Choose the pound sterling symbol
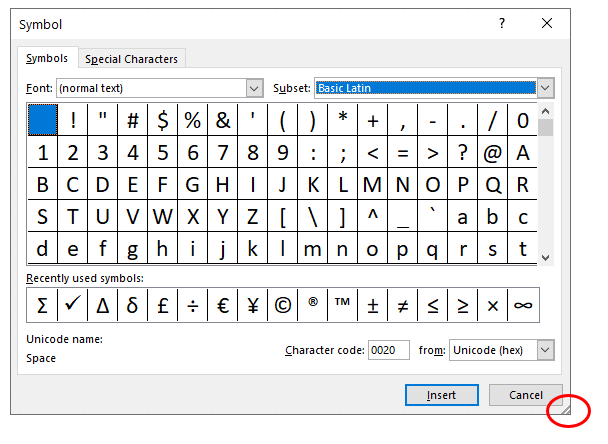608x444 pixels. point(163,307)
